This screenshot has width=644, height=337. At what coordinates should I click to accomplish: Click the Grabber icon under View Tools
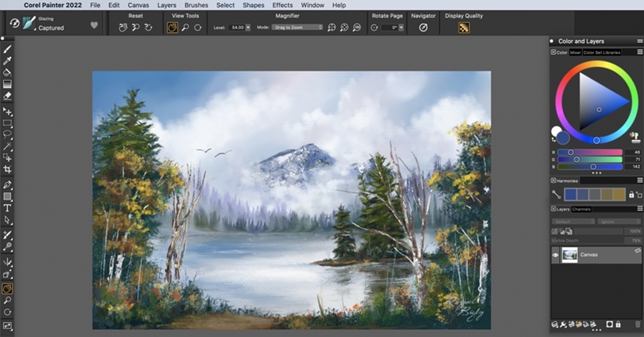point(173,27)
